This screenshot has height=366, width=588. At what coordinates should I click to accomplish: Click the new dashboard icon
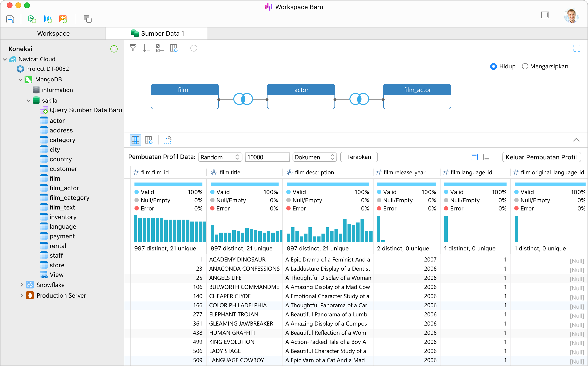[x=63, y=19]
